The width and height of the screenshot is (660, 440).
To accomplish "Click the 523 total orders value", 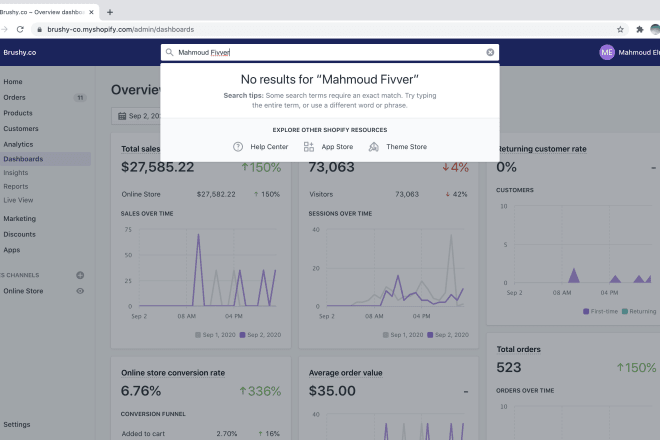I will (509, 368).
